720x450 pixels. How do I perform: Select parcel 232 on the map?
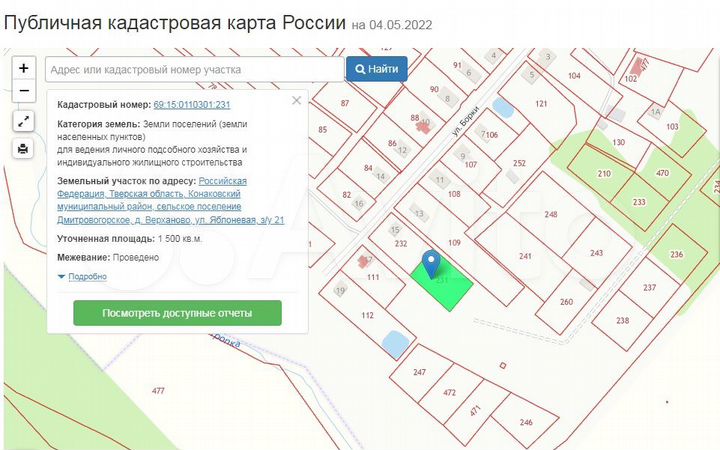[401, 243]
